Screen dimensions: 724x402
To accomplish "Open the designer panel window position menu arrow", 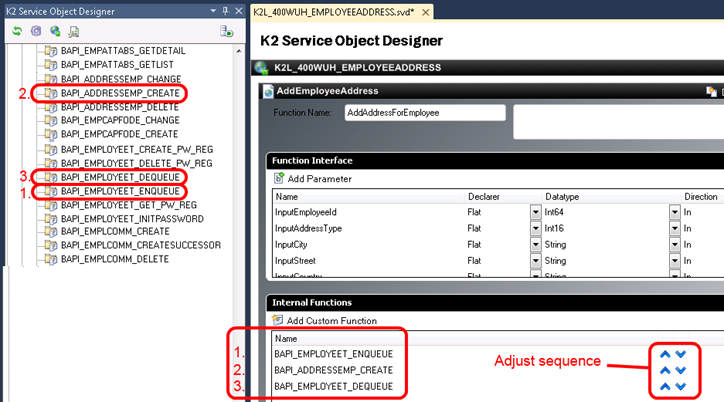I will 211,11.
